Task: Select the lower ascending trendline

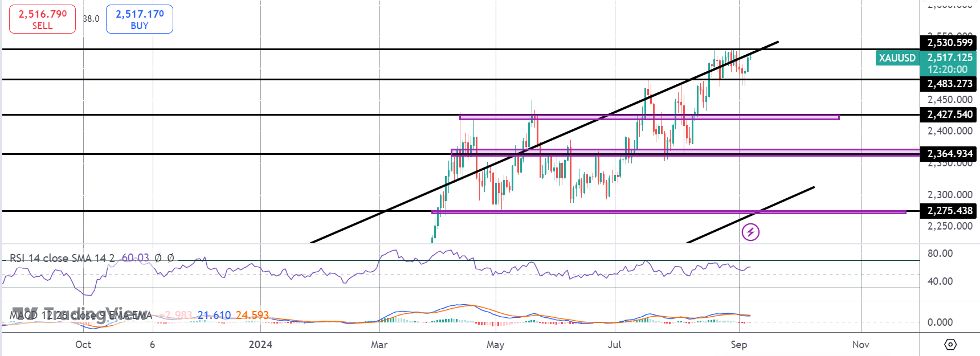Action: click(750, 215)
